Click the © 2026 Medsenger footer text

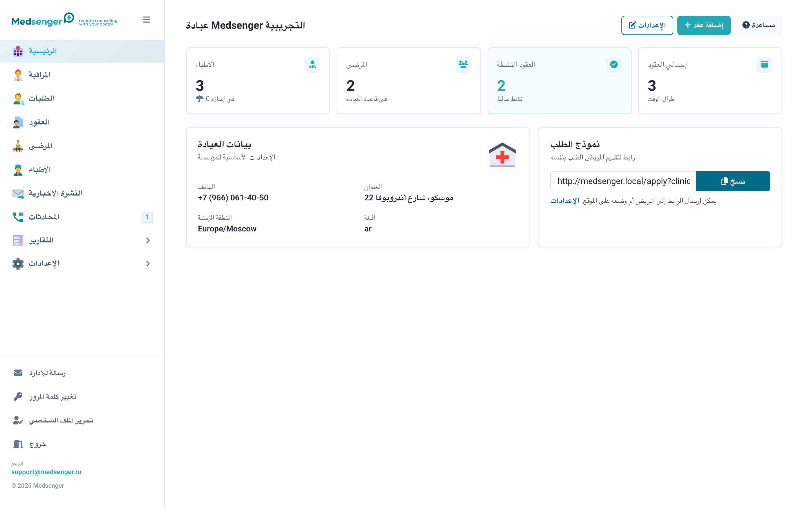click(x=37, y=485)
